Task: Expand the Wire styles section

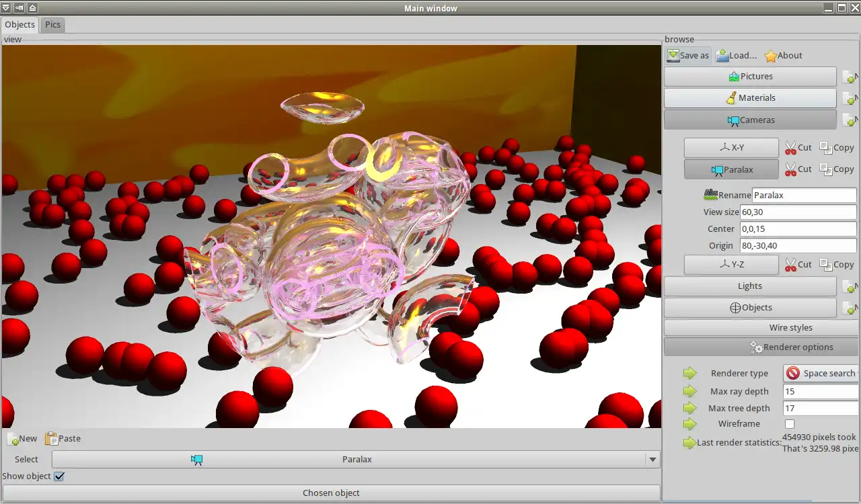Action: (x=761, y=328)
